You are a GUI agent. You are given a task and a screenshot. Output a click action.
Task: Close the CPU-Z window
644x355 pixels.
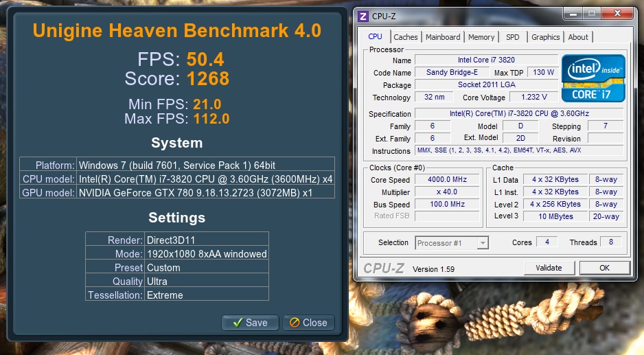617,14
